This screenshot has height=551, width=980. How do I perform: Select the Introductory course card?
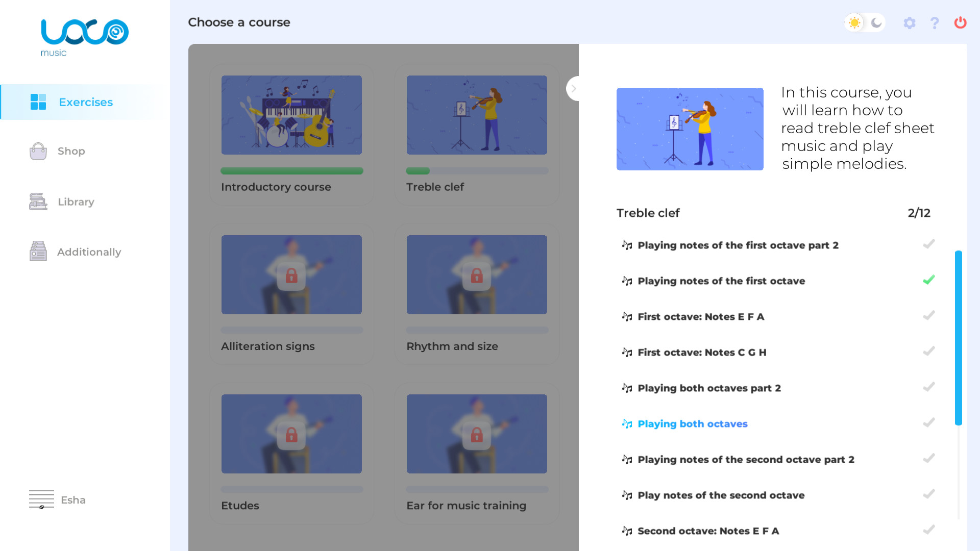[291, 115]
